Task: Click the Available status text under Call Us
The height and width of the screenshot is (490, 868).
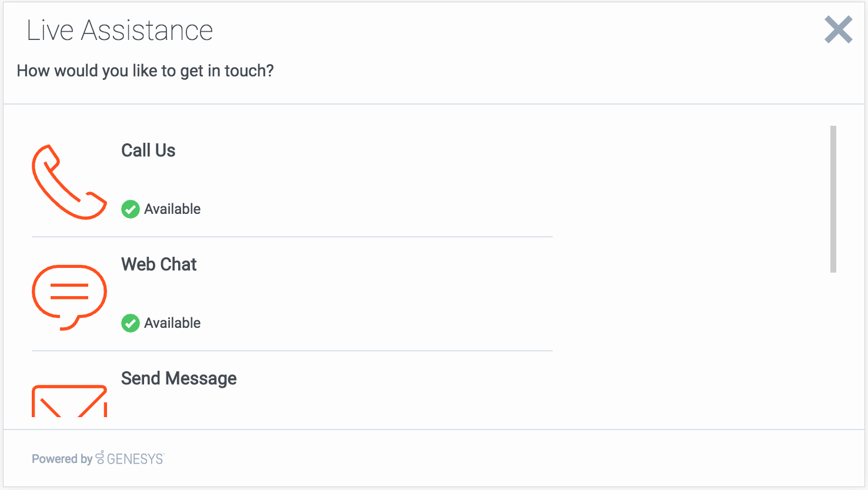Action: [172, 209]
